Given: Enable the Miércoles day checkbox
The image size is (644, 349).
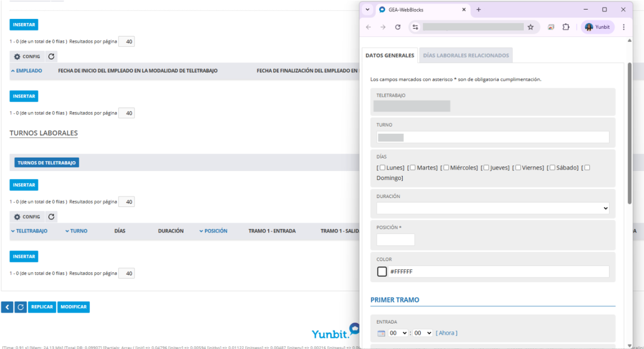Looking at the screenshot, I should pyautogui.click(x=446, y=168).
